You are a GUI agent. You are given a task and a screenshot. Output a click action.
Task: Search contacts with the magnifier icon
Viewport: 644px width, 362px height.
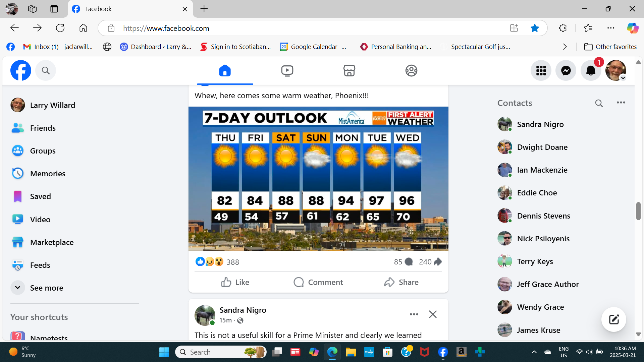coord(599,103)
